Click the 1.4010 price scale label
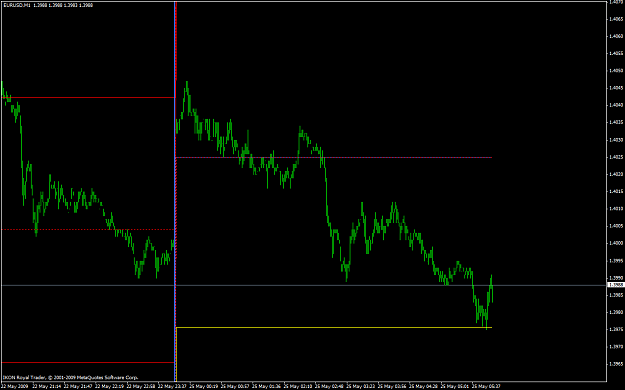 click(617, 209)
